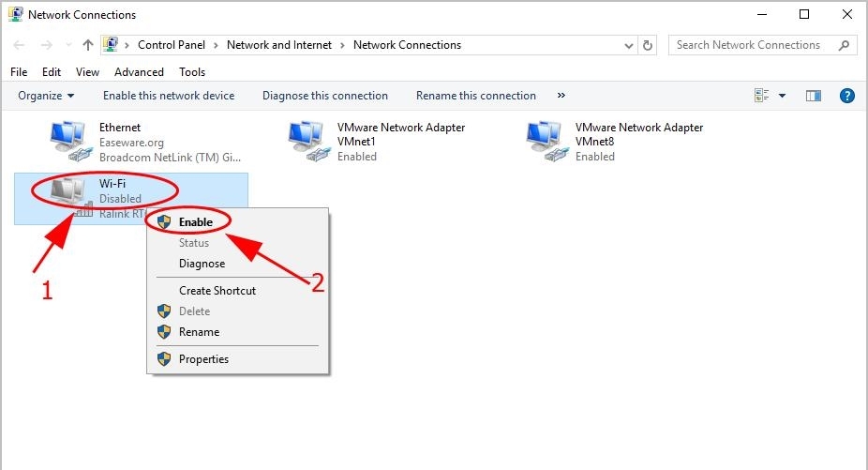This screenshot has width=868, height=470.
Task: Click the address bar location icon
Action: [x=111, y=44]
